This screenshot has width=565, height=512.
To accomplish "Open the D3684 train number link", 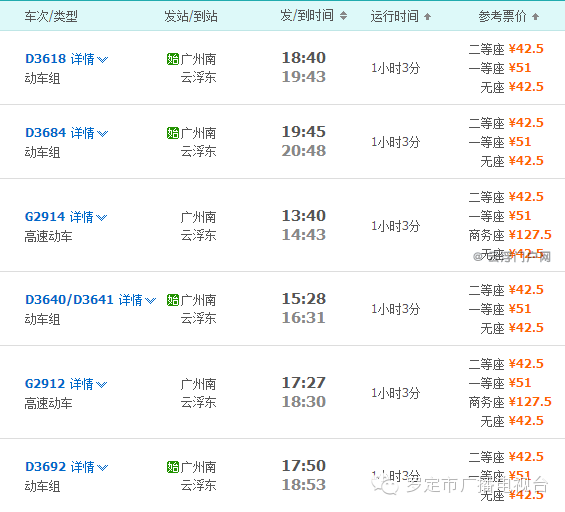I will coord(45,133).
